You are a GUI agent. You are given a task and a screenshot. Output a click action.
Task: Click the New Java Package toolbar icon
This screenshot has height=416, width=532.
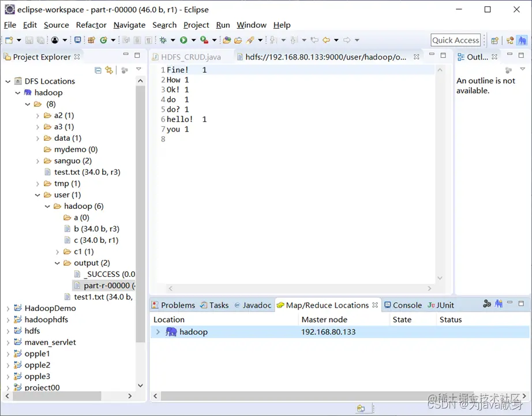point(91,40)
